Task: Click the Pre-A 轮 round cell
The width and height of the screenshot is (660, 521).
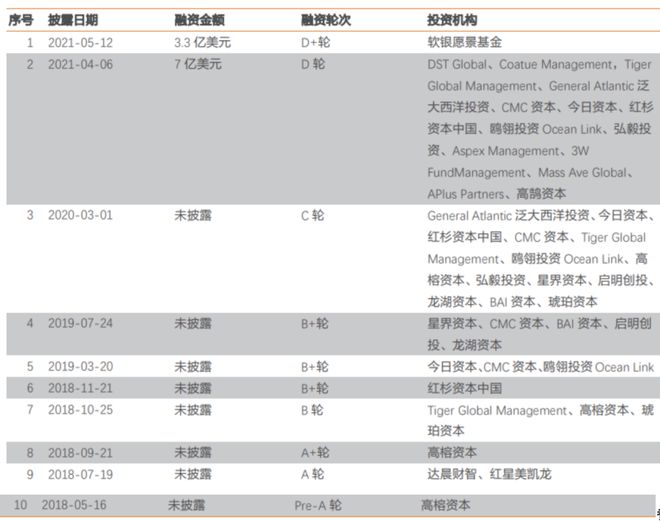Action: coord(318,505)
